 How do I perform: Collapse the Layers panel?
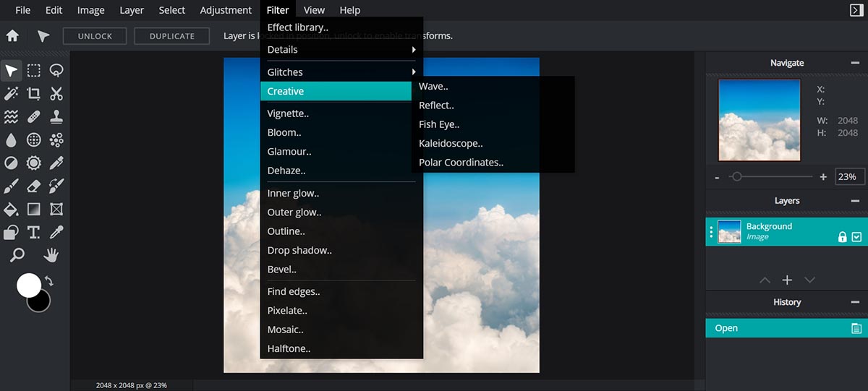tap(855, 201)
